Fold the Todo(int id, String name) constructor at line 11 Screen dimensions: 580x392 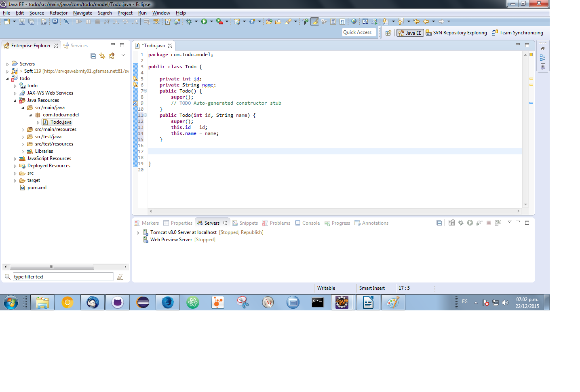(x=146, y=115)
